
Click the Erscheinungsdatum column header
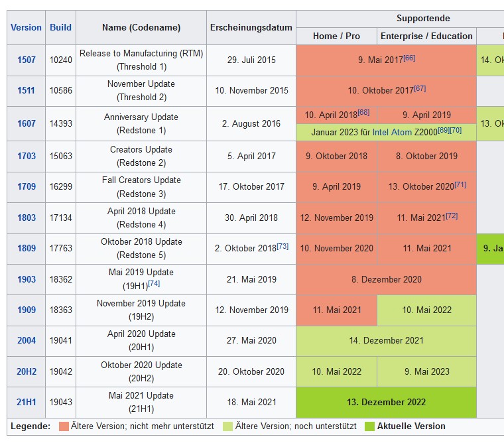251,27
